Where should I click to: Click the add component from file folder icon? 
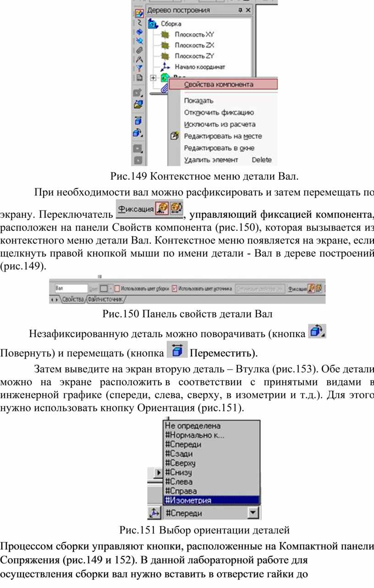point(138,105)
